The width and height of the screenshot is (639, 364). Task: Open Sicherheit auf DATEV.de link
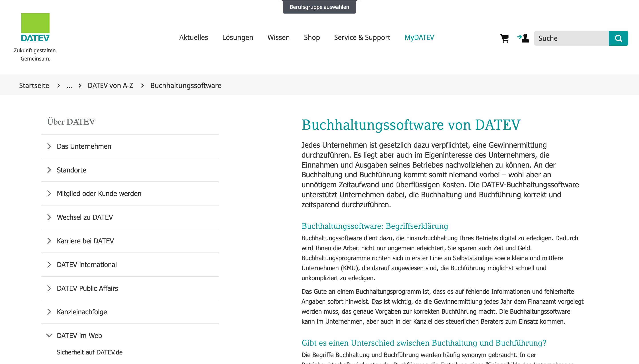90,352
